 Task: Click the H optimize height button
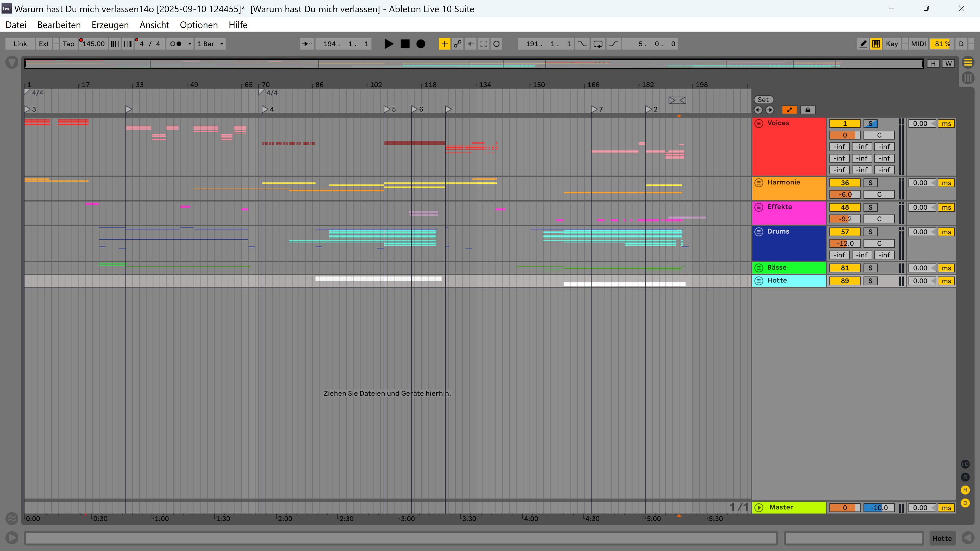pos(933,64)
